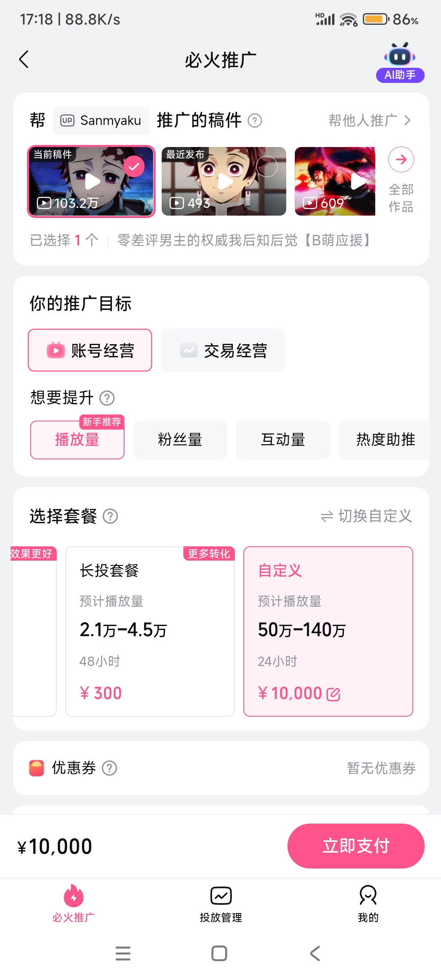
Task: Switch package mode via 切换自定义
Action: click(366, 516)
